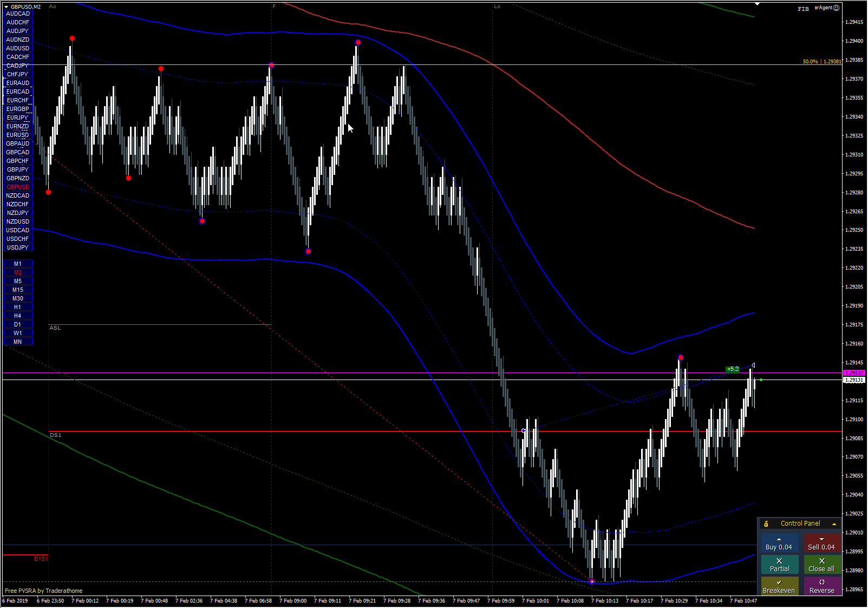Switch chart to NZDCAD symbol

coord(18,195)
